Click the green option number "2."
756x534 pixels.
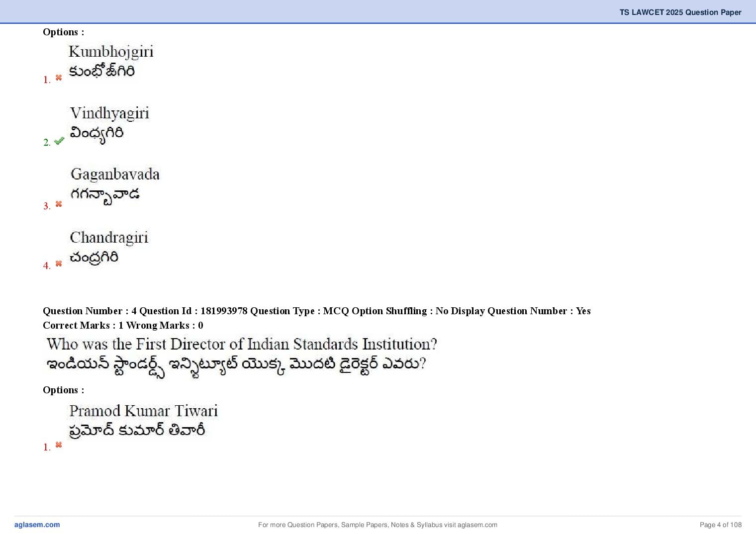click(x=47, y=143)
